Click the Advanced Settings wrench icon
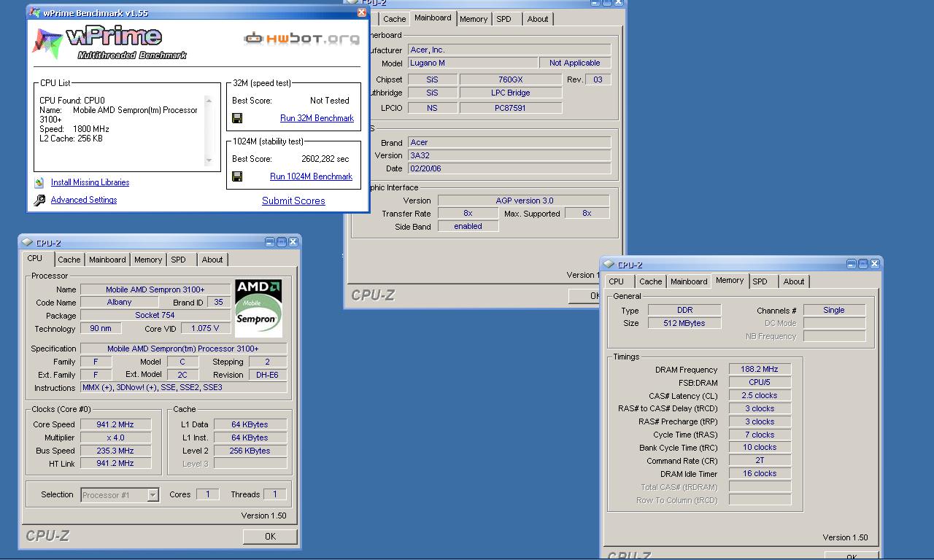This screenshot has width=934, height=560. [39, 200]
